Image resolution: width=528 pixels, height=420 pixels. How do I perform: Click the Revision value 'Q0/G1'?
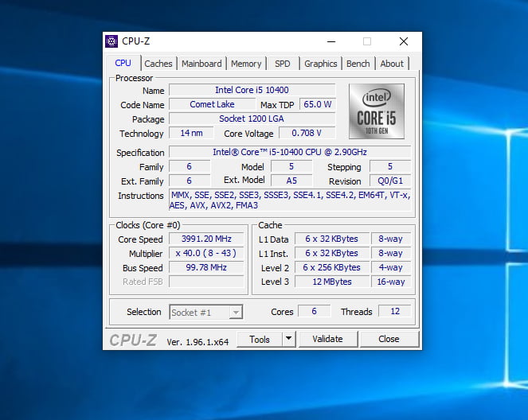[390, 181]
